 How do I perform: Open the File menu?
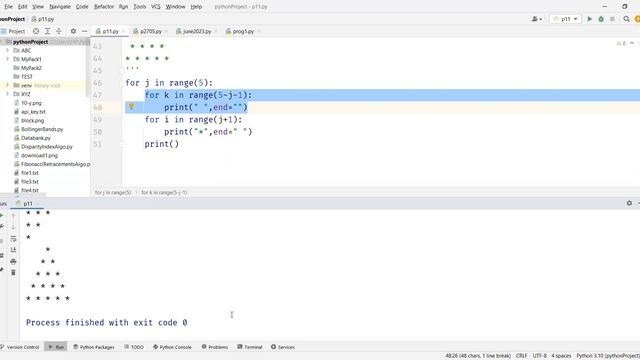coord(8,7)
